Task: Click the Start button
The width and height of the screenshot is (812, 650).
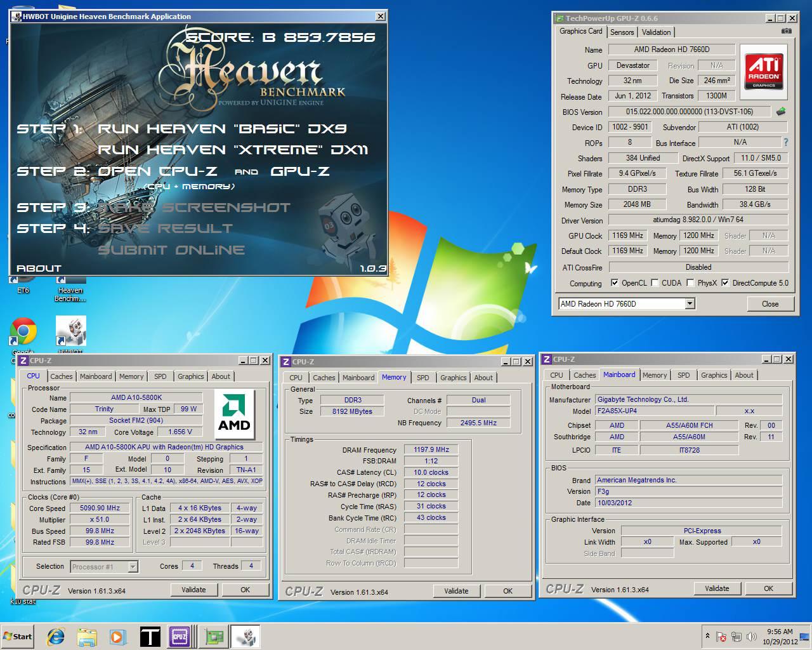Action: [17, 637]
